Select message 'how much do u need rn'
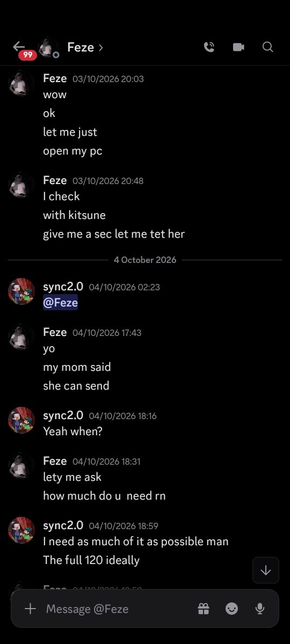 point(104,496)
